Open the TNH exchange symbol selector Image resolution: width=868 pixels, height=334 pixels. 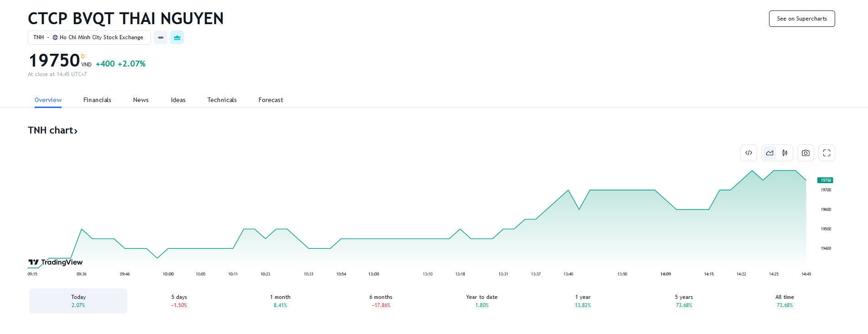pyautogui.click(x=89, y=37)
